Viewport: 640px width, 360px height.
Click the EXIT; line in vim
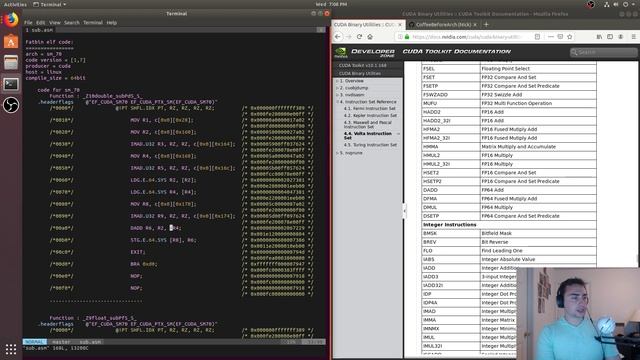pyautogui.click(x=138, y=252)
